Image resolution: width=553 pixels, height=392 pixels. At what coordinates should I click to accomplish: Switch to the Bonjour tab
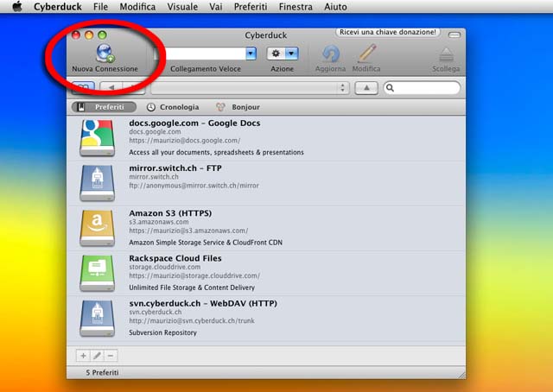(238, 107)
